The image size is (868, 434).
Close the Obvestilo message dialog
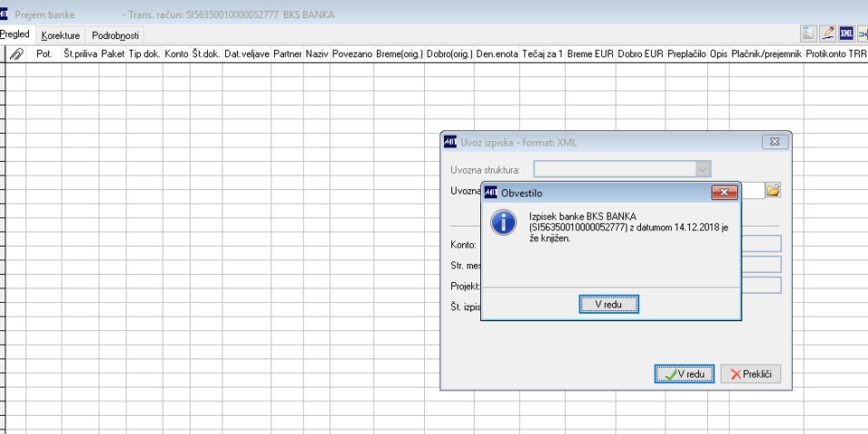[x=724, y=193]
